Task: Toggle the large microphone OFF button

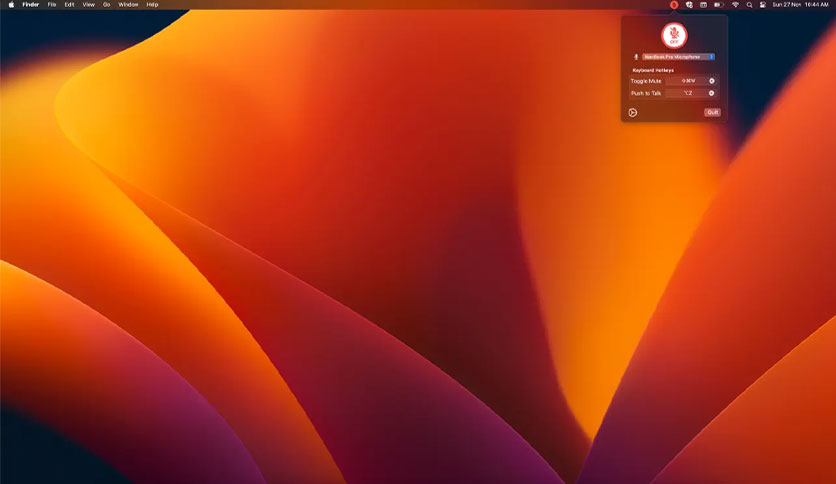Action: point(674,36)
